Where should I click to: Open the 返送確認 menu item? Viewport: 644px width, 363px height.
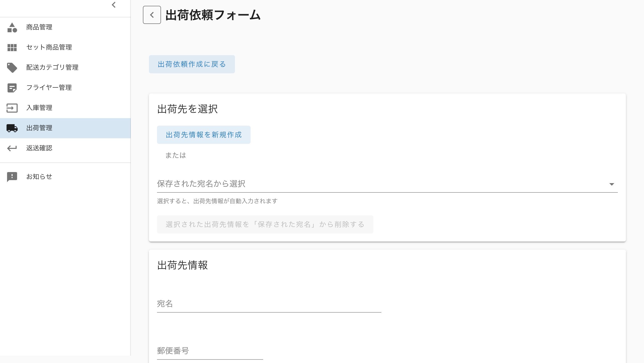[39, 148]
